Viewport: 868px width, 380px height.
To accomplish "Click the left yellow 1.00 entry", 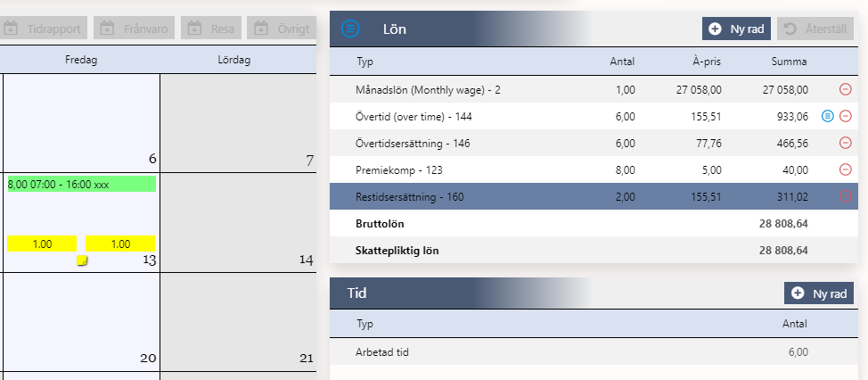I will 41,244.
